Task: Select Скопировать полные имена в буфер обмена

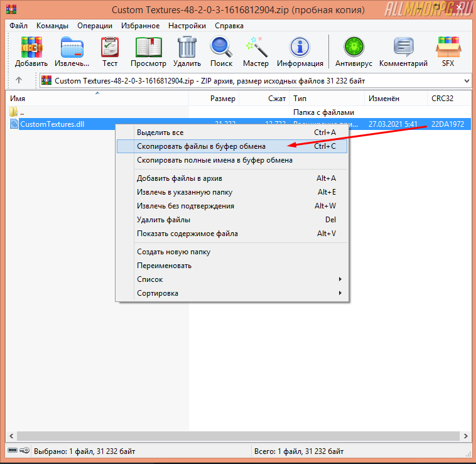Action: pyautogui.click(x=232, y=160)
